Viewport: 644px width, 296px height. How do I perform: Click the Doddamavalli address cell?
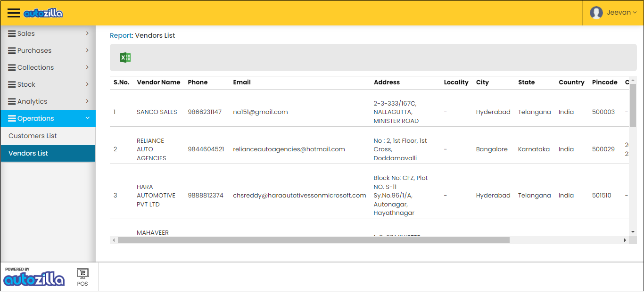[400, 149]
